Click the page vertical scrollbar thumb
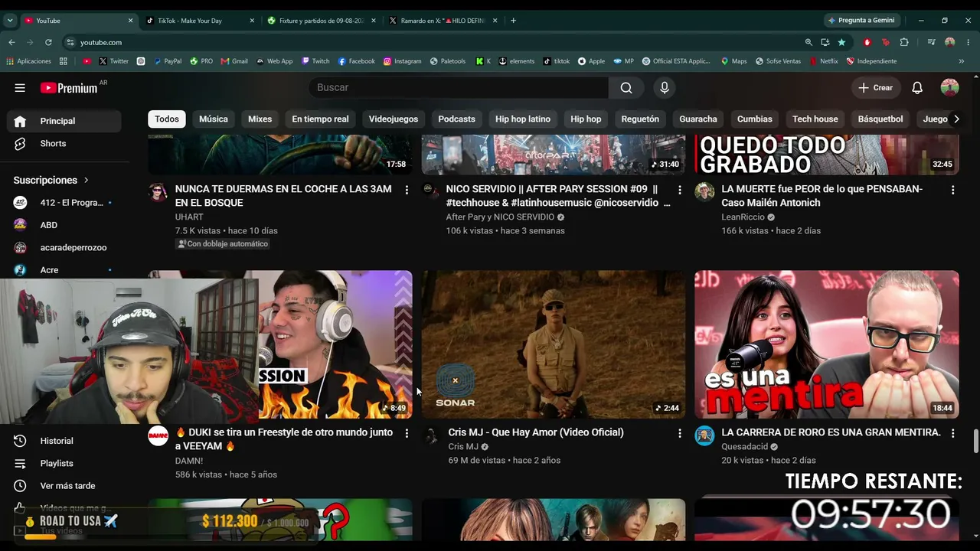Image resolution: width=980 pixels, height=551 pixels. tap(975, 442)
